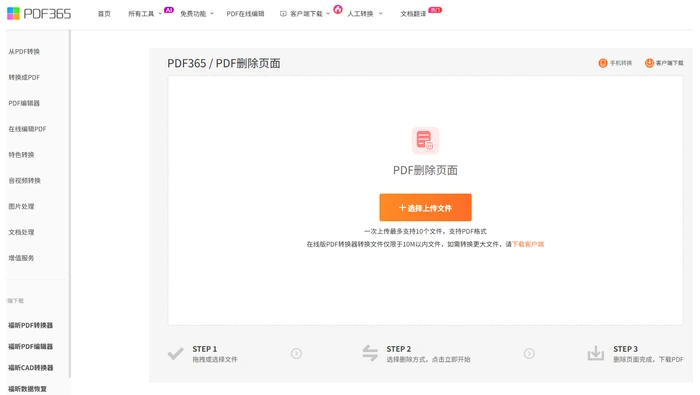Image resolution: width=700 pixels, height=395 pixels.
Task: Click the 选择上传文件 upload button
Action: 425,208
